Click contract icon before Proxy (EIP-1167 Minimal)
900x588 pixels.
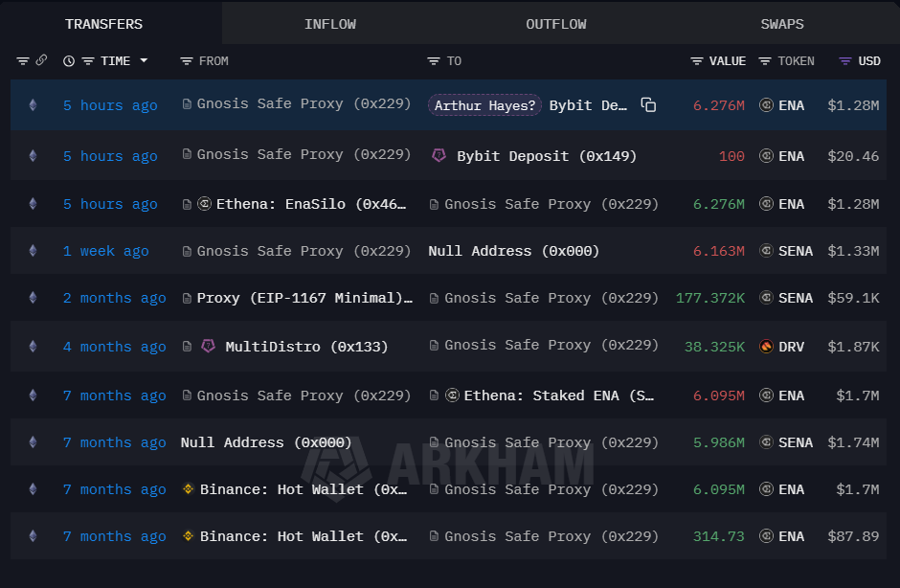[x=187, y=298]
